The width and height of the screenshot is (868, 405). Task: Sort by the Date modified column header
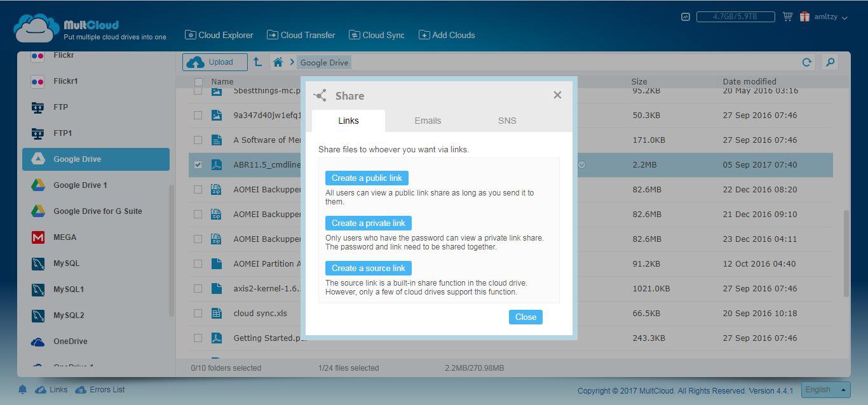[749, 81]
